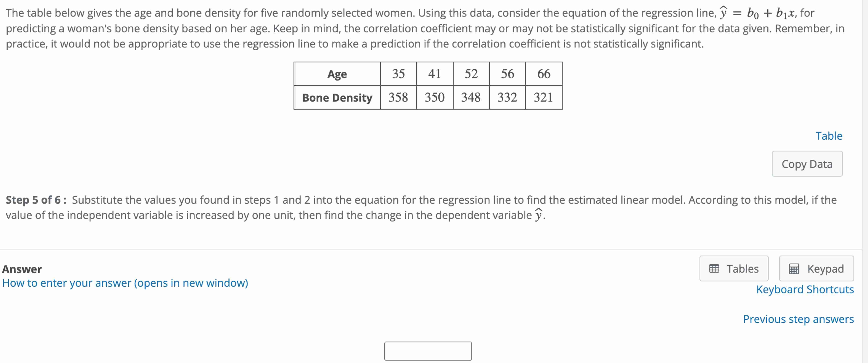Click the Answer section label
This screenshot has height=363, width=868.
(x=22, y=269)
